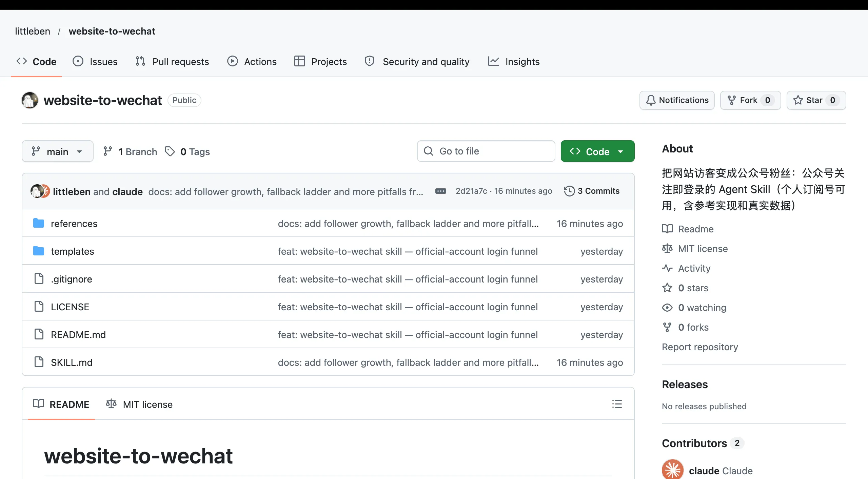
Task: Open the SKILL.md file
Action: pyautogui.click(x=72, y=362)
